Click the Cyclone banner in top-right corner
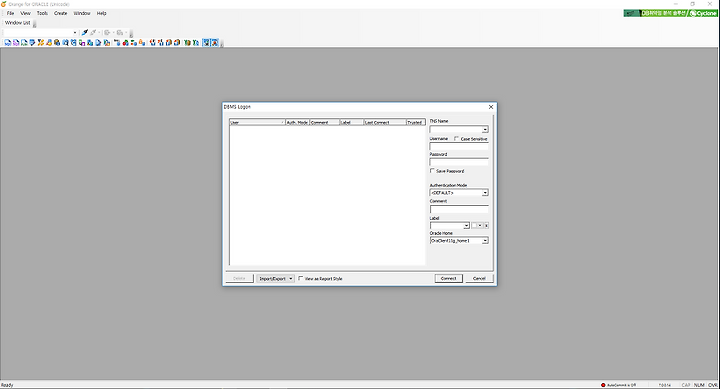 (x=670, y=13)
